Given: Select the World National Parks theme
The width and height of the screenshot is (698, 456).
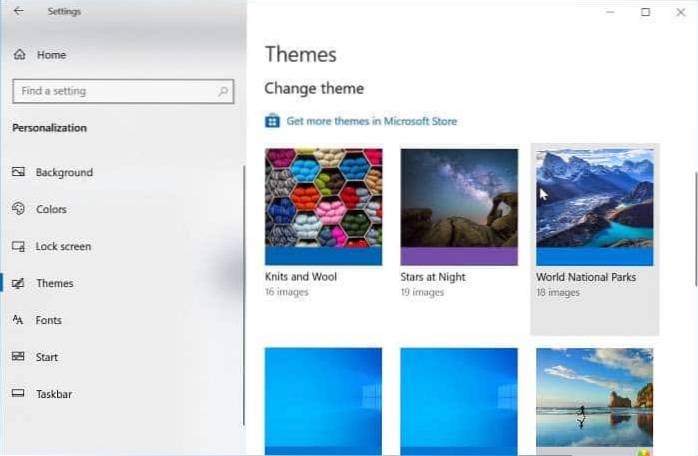Looking at the screenshot, I should pos(594,206).
